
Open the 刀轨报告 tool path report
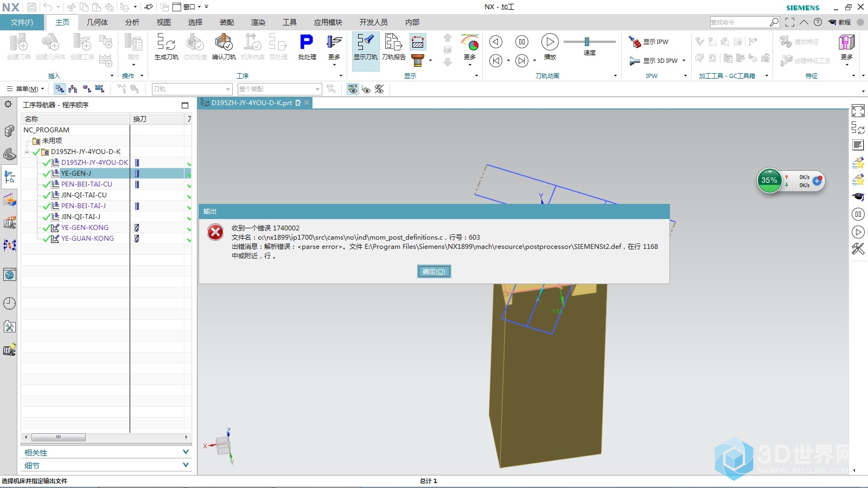coord(393,47)
